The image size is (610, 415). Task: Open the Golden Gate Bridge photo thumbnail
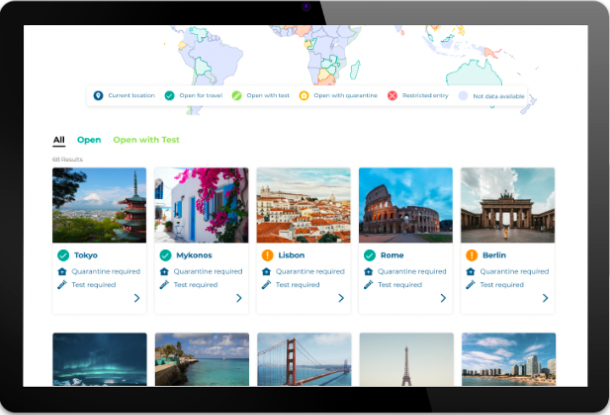pyautogui.click(x=304, y=359)
